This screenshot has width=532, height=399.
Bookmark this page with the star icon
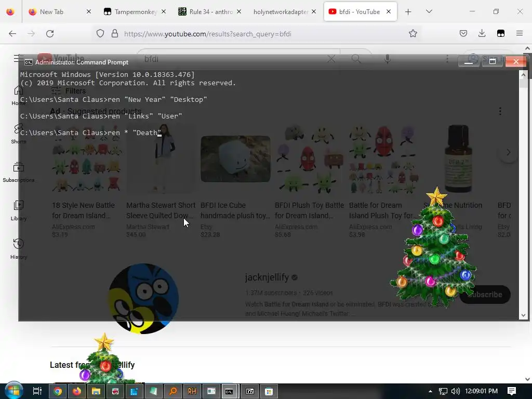coord(413,34)
